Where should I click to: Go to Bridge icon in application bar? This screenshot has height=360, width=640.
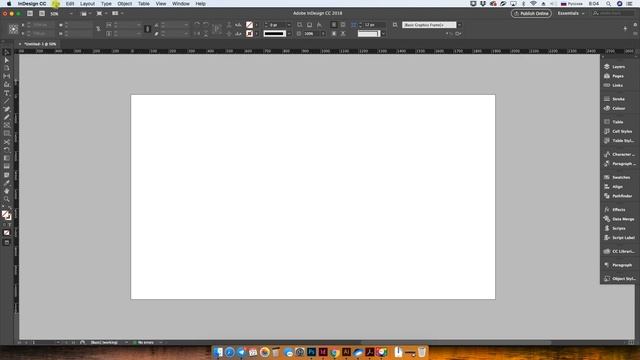point(30,13)
